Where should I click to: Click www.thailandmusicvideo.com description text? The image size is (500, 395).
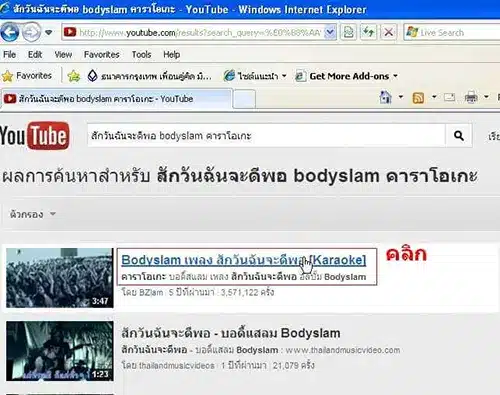(343, 350)
